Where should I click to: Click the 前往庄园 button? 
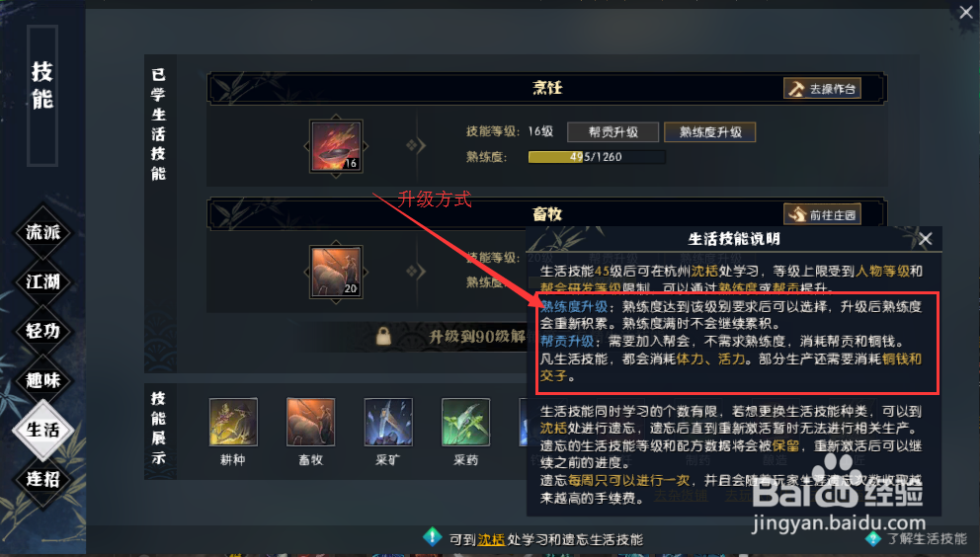click(x=823, y=214)
